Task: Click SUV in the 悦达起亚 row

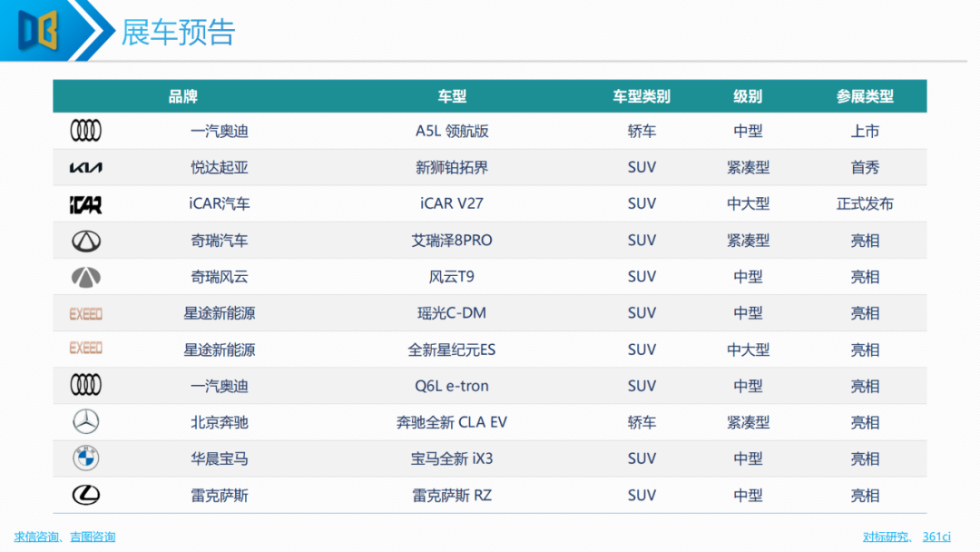Action: point(642,168)
